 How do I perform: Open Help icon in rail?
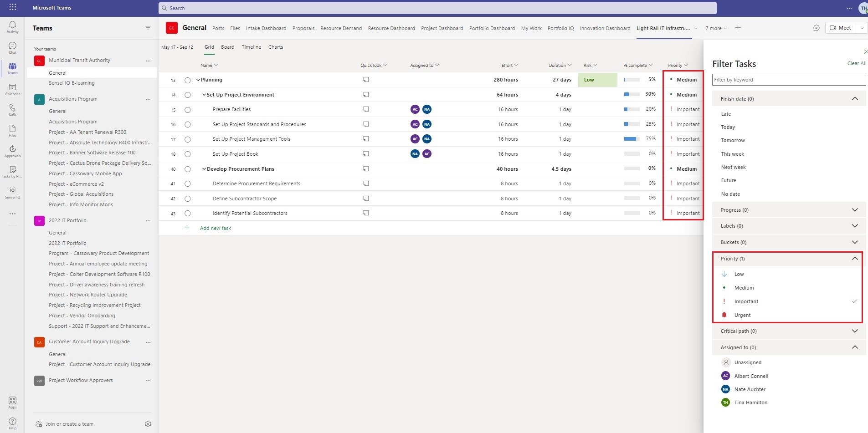(12, 423)
